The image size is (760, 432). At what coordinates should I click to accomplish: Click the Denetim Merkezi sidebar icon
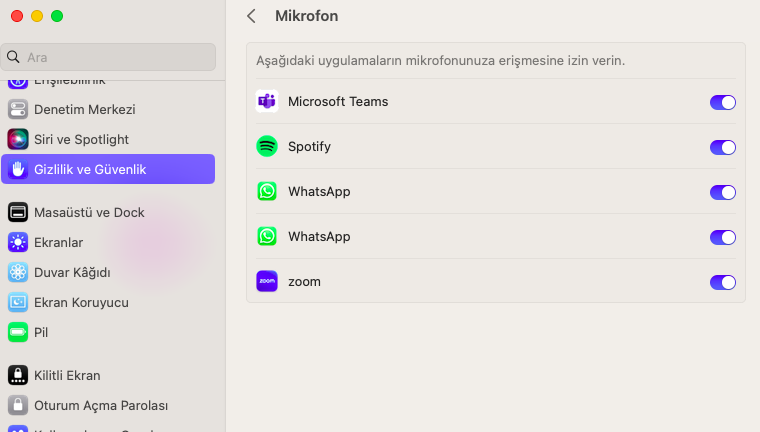pyautogui.click(x=18, y=109)
